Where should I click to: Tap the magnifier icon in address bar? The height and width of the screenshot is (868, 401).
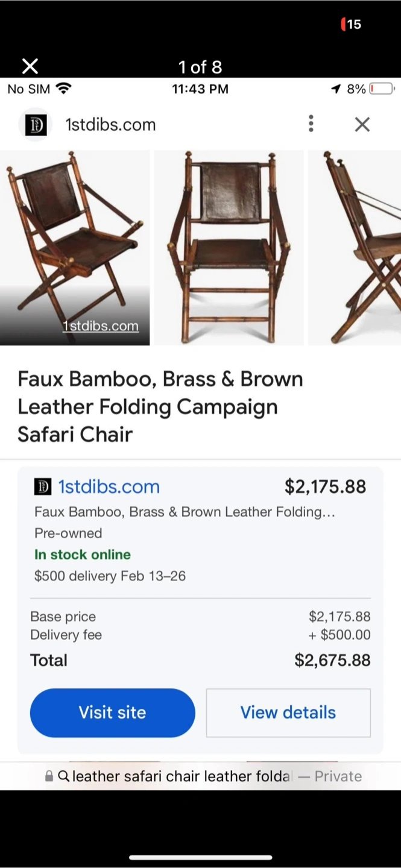pyautogui.click(x=63, y=776)
